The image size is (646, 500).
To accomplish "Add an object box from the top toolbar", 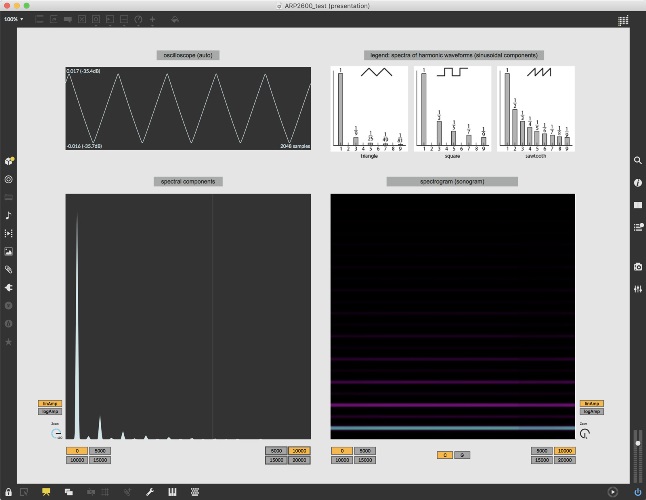I will tap(40, 19).
